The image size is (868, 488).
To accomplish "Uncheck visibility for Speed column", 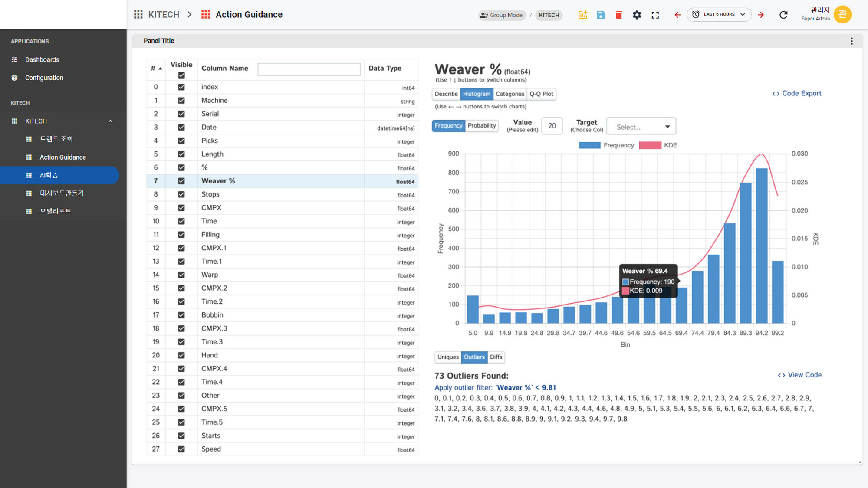I will click(181, 449).
